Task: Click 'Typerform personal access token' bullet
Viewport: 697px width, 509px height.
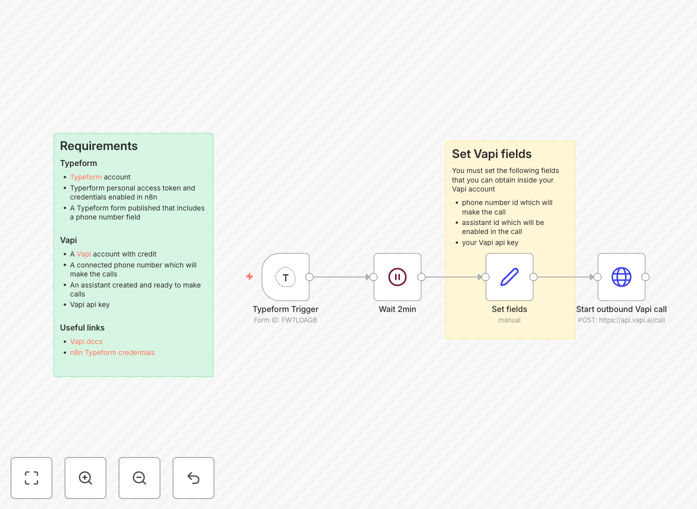Action: [x=132, y=192]
